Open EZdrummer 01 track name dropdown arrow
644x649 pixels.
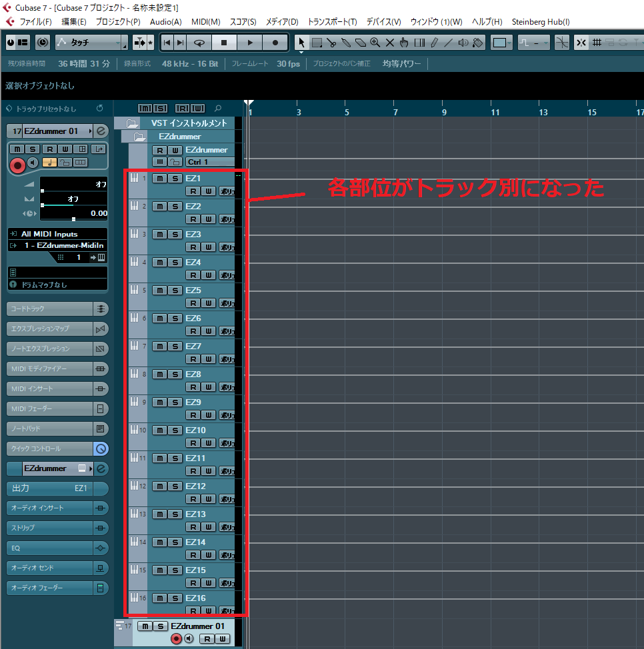(x=90, y=131)
